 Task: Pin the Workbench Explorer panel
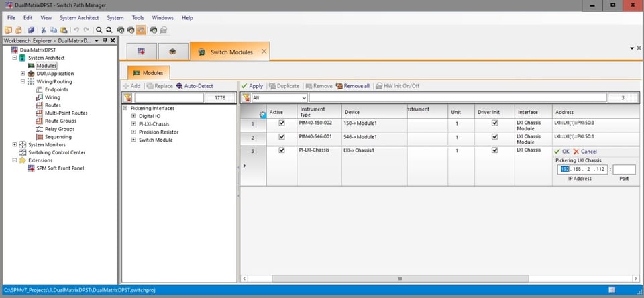[x=105, y=40]
